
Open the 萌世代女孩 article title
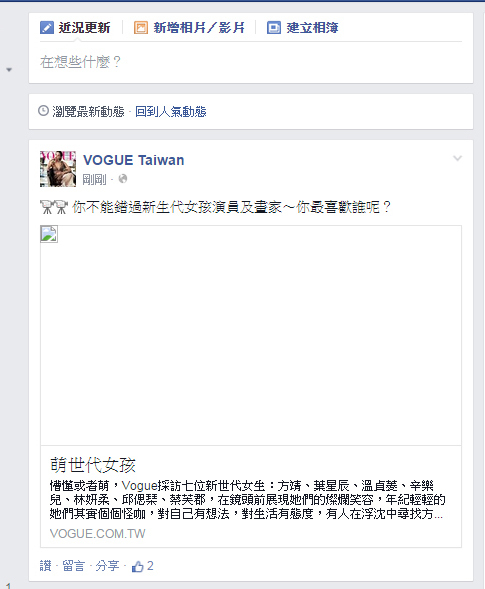pyautogui.click(x=93, y=465)
